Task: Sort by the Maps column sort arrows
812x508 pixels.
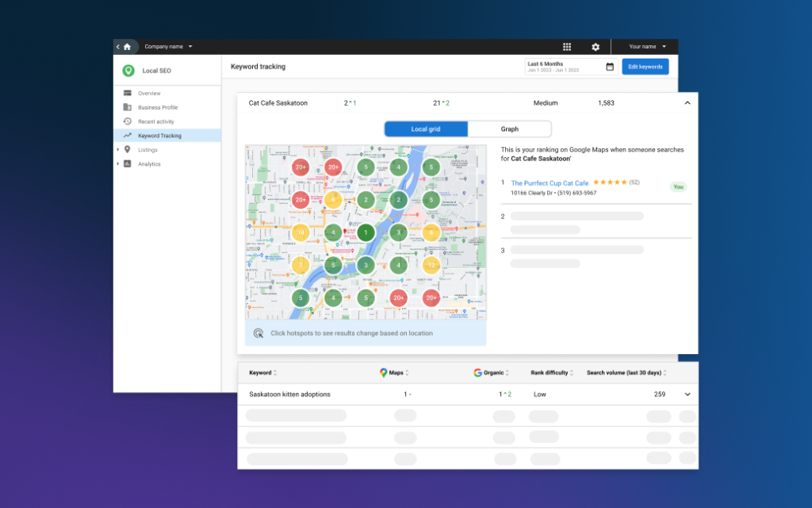Action: (x=407, y=373)
